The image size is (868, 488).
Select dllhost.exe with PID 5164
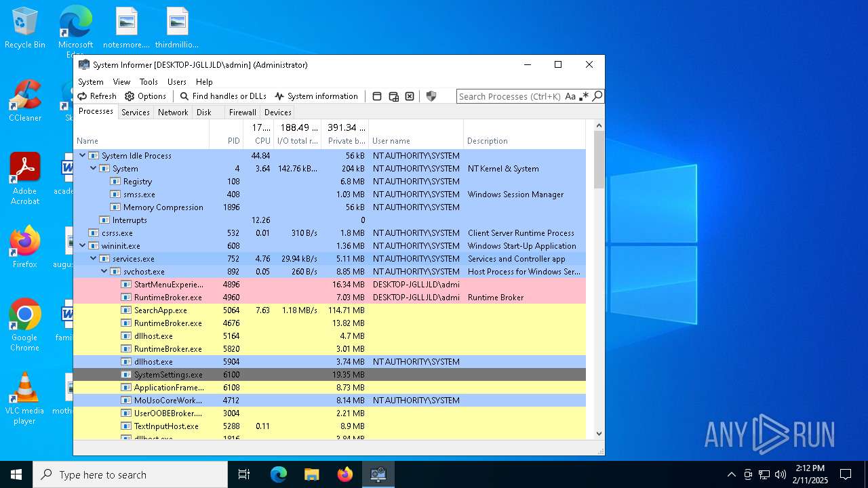click(x=330, y=335)
